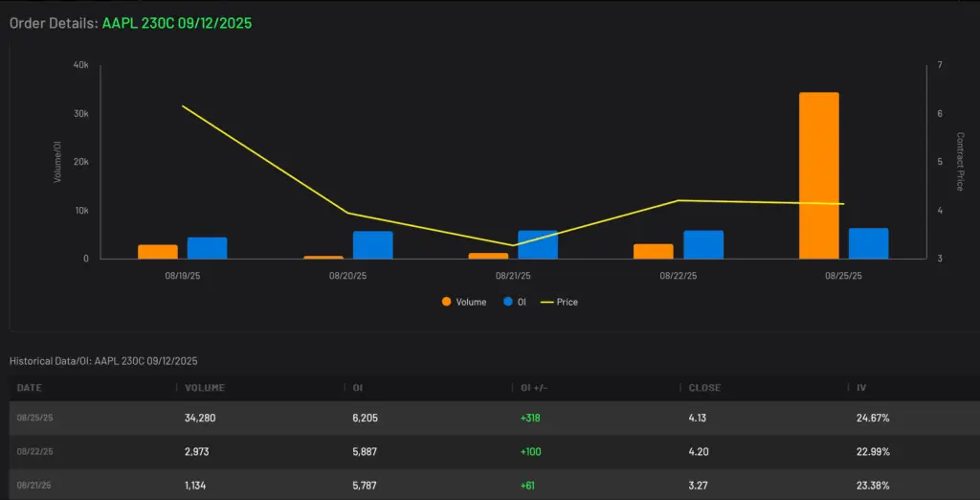Click the blue OI bar for 08/20/25
Viewport: 980px width, 500px height.
tap(372, 244)
